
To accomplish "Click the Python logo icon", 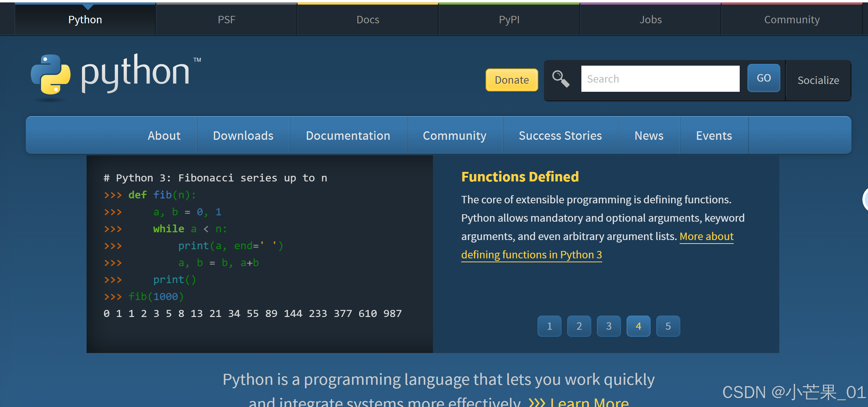I will tap(51, 74).
